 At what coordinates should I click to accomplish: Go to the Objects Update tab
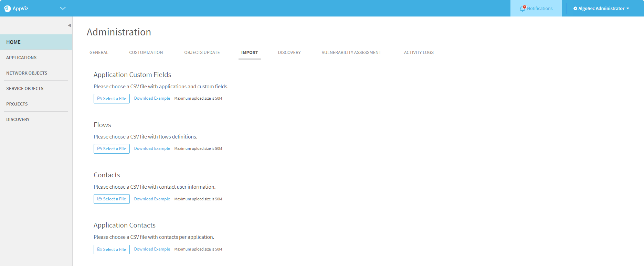[x=202, y=53]
